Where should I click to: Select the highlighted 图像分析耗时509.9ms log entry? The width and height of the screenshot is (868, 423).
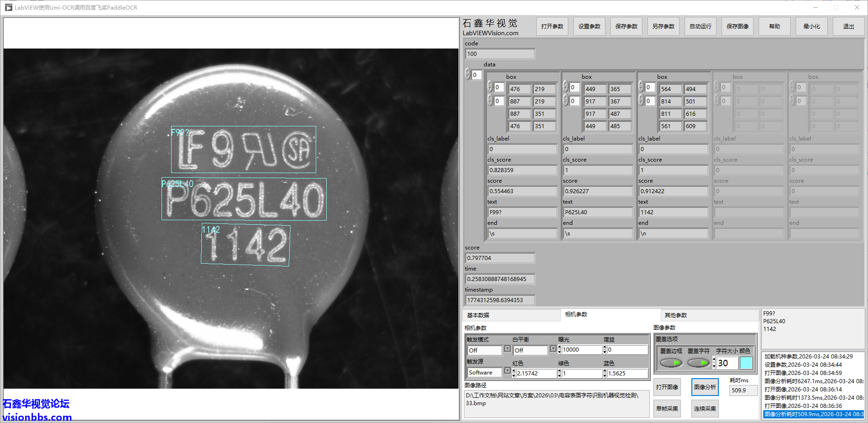[813, 414]
